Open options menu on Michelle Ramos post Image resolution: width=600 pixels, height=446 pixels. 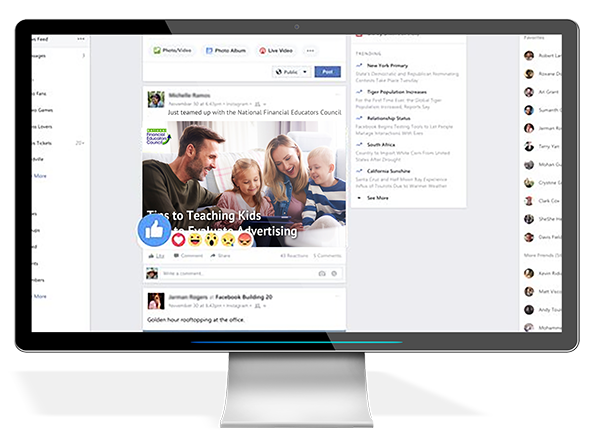click(338, 94)
